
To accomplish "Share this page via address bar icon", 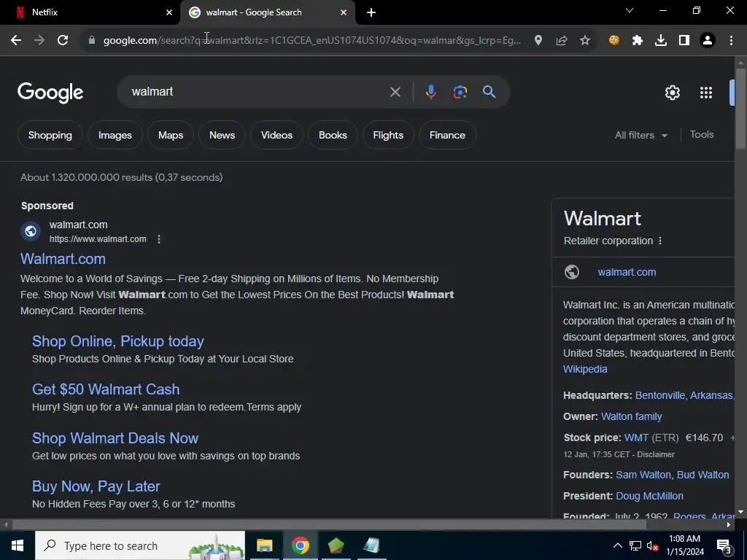I will pyautogui.click(x=562, y=41).
